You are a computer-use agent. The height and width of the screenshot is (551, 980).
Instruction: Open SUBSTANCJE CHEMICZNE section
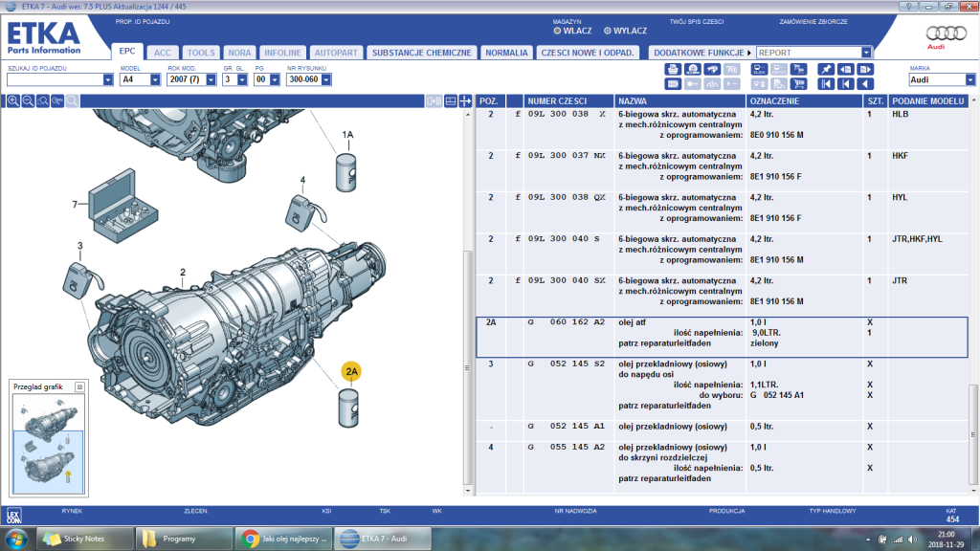[x=422, y=53]
